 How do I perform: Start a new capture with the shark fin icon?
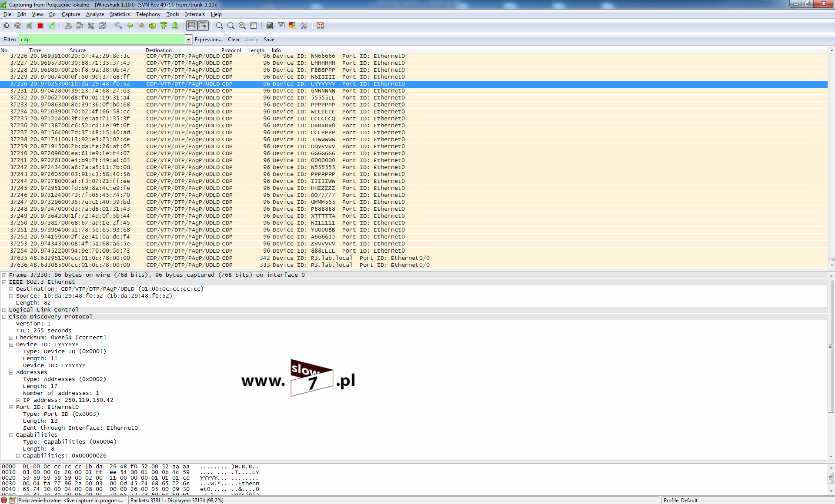coord(29,26)
